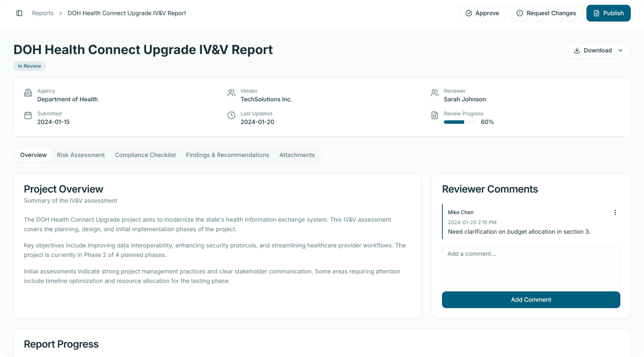Click the Add Comment button
This screenshot has width=644, height=357.
[531, 300]
